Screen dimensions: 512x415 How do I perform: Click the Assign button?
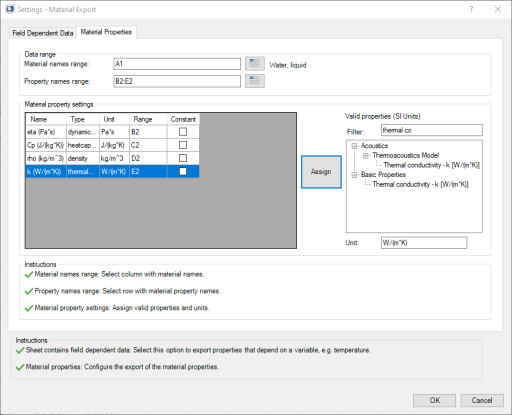[x=321, y=172]
